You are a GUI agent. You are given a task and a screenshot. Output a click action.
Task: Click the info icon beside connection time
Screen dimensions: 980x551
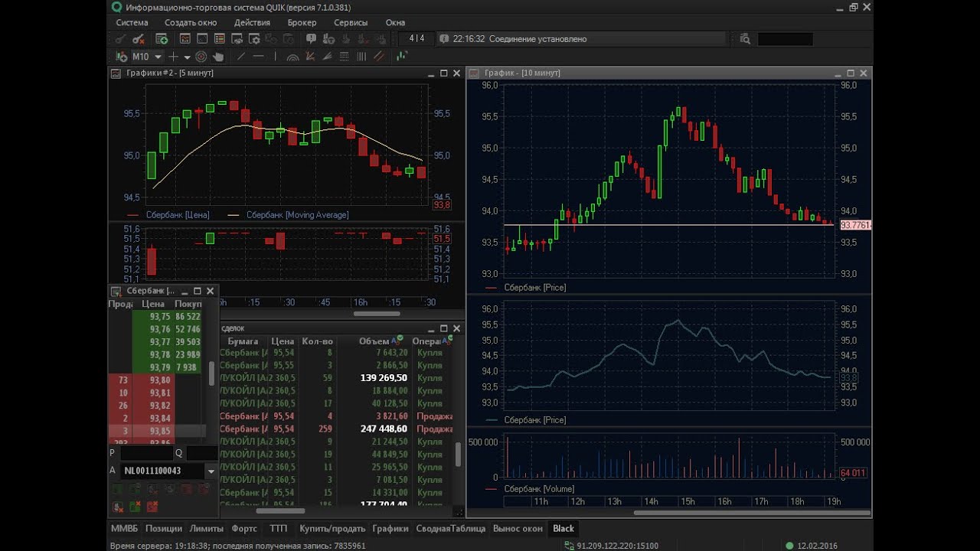coord(444,39)
